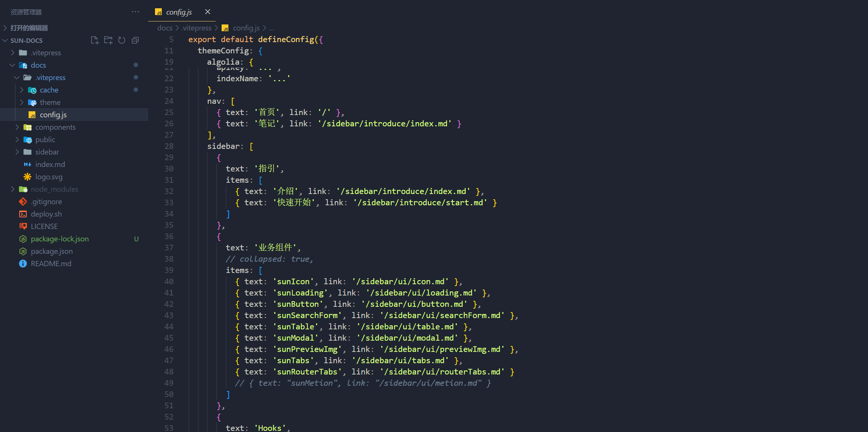Click the .gitignore git icon
Image resolution: width=868 pixels, height=432 pixels.
tap(23, 202)
